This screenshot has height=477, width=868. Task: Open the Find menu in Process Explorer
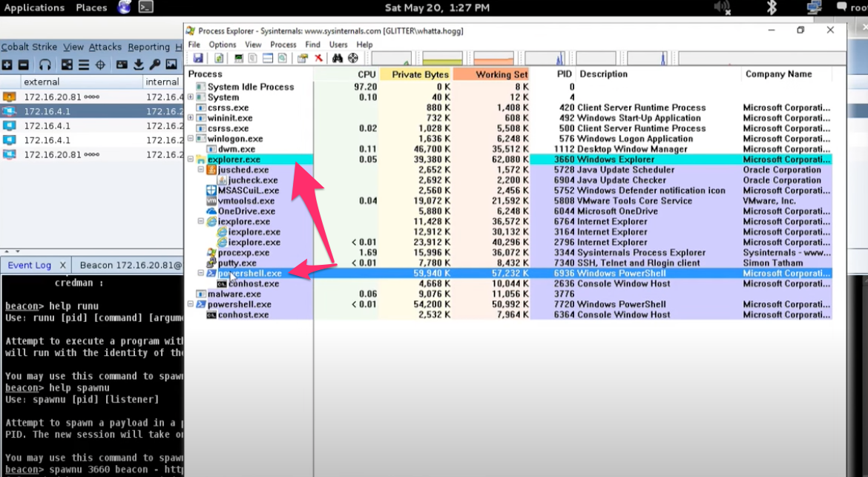click(x=313, y=45)
